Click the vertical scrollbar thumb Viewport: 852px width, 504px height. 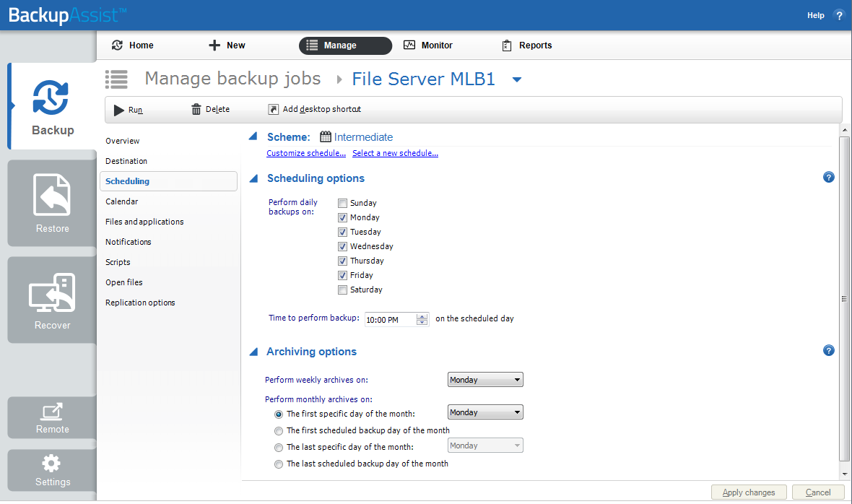(844, 298)
